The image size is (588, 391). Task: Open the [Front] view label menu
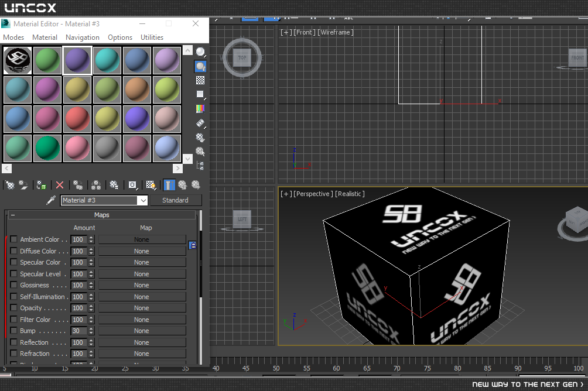point(305,32)
